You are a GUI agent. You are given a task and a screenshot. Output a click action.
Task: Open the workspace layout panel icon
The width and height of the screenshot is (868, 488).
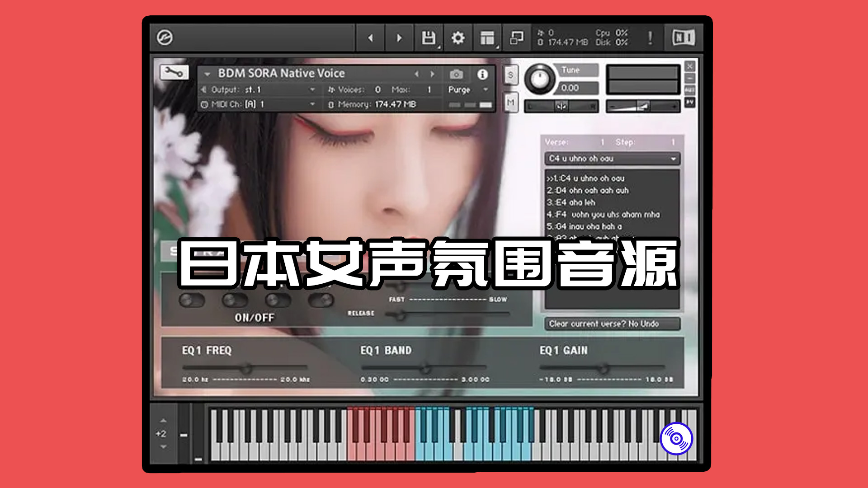tap(487, 38)
